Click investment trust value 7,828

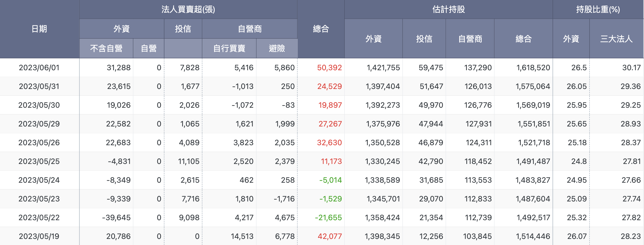[190, 68]
